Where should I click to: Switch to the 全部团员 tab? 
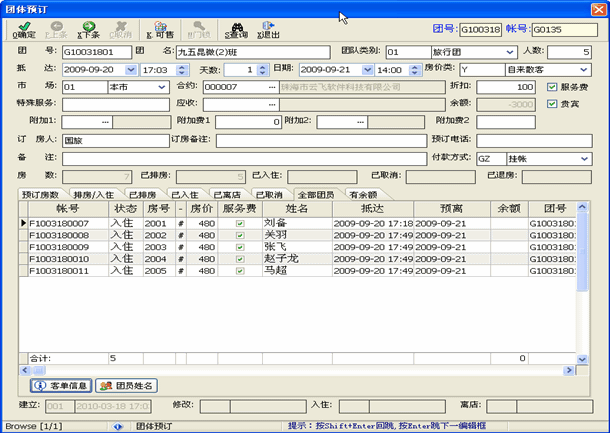pos(316,194)
